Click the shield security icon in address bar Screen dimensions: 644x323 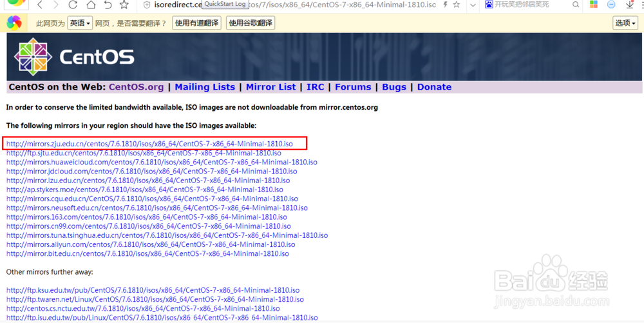[147, 5]
